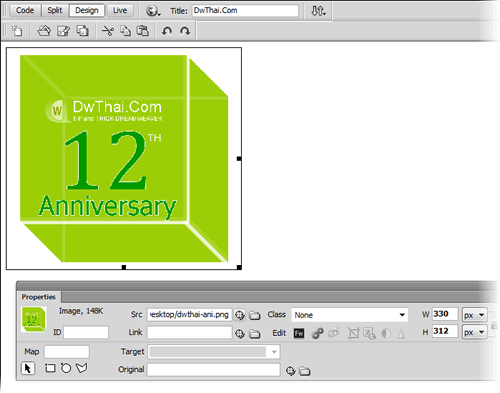Select the Pointer Hotspot tool
This screenshot has width=500, height=393.
(28, 368)
